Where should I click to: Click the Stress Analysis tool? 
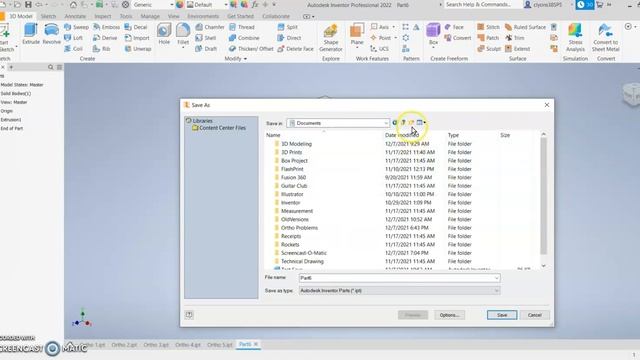pos(575,38)
